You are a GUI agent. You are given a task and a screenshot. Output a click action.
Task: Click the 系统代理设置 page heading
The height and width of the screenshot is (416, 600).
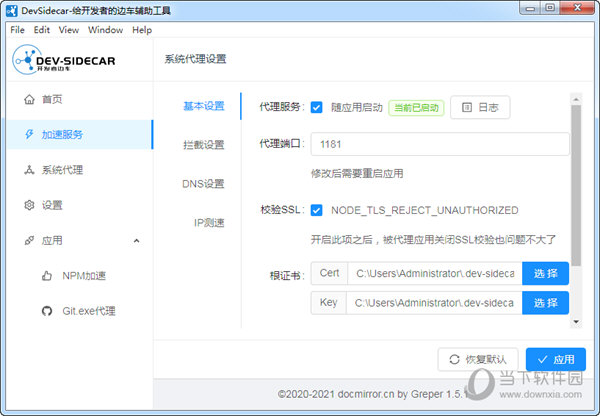[196, 59]
